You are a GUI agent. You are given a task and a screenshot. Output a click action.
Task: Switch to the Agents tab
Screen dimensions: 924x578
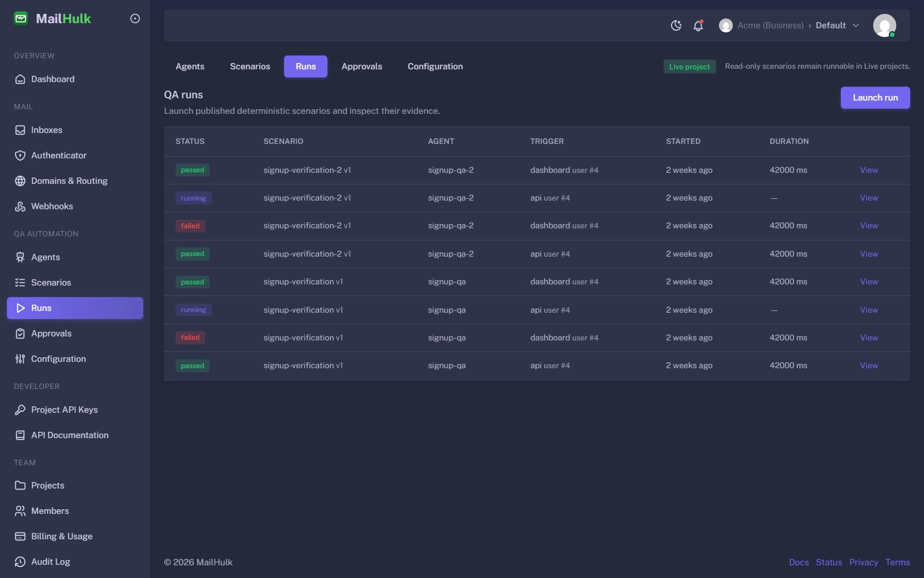click(x=190, y=66)
